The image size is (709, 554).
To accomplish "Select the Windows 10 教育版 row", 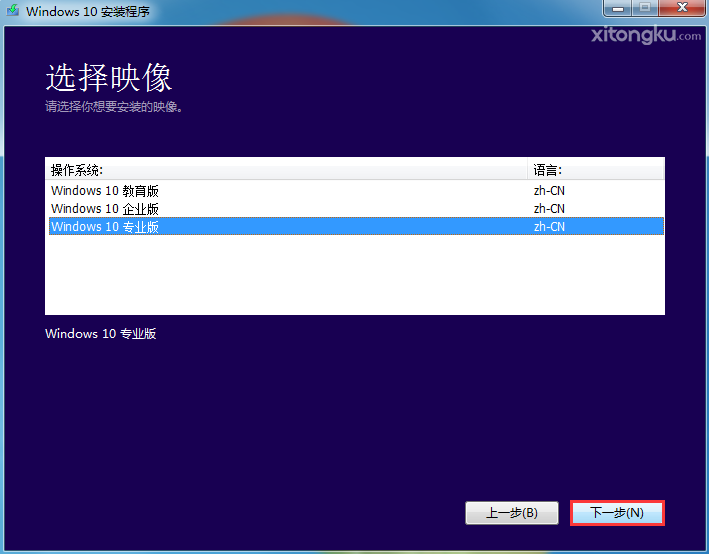I will 356,191.
